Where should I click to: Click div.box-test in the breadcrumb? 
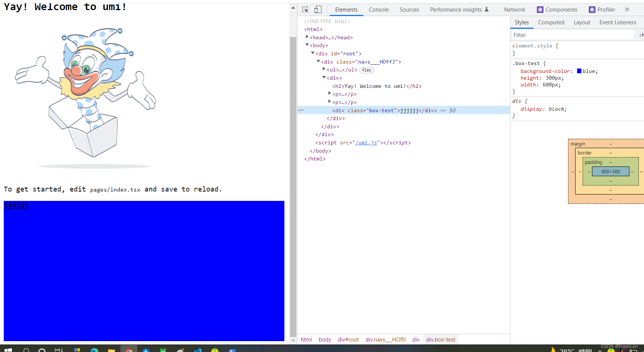(441, 340)
